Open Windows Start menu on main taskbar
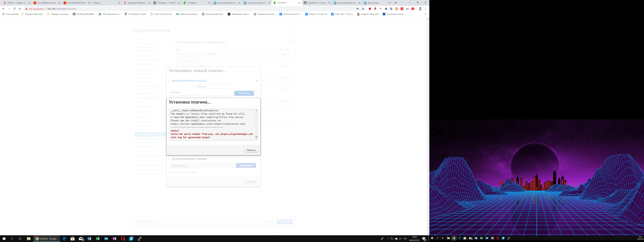The height and width of the screenshot is (242, 644). (4, 239)
